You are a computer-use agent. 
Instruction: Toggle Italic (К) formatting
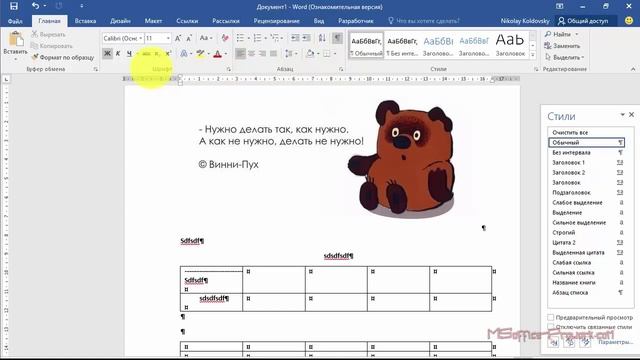tap(118, 53)
